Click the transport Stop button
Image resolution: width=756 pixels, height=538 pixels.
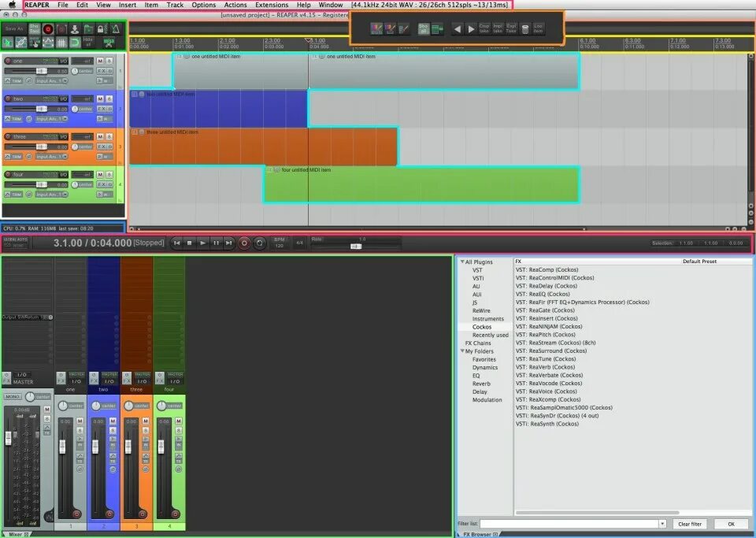coord(190,243)
